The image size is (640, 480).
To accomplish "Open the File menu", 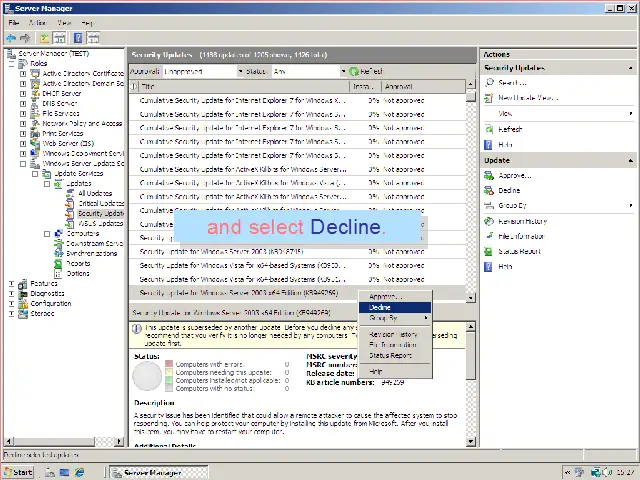I will (13, 22).
